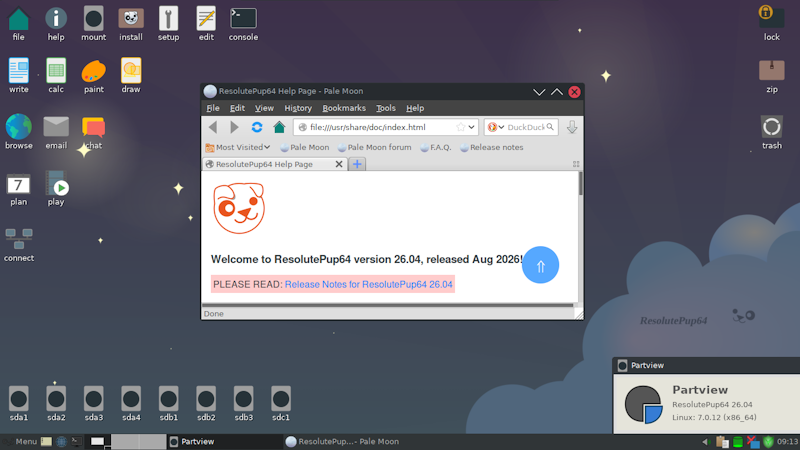Open the Edit menu
800x450 pixels.
(237, 108)
